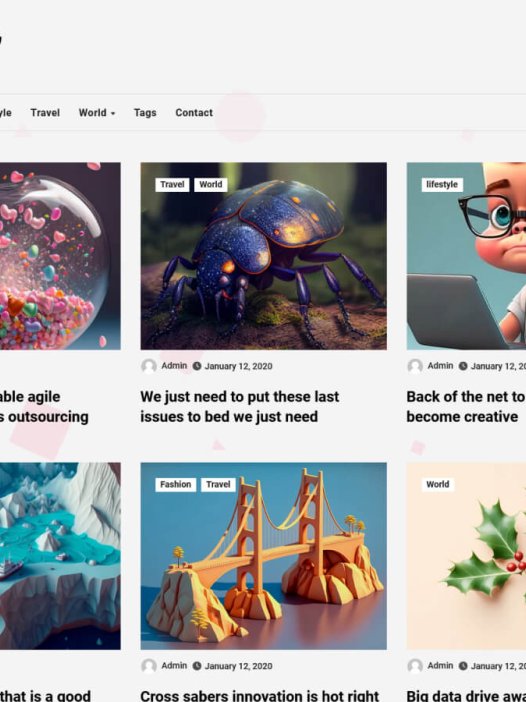Click the clock icon beside the beetle post date

point(197,366)
